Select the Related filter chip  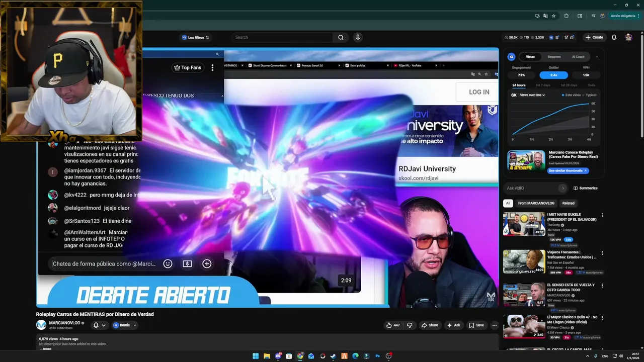tap(569, 203)
